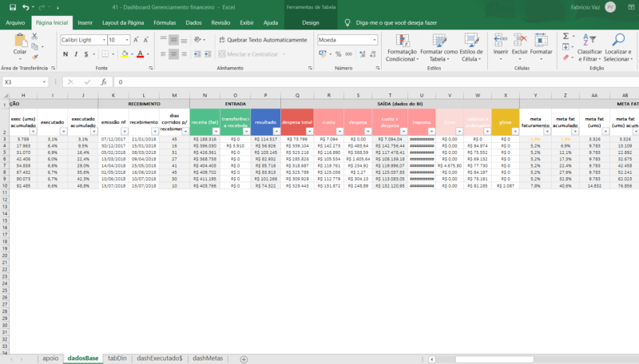Click the Name Box showing X3
Screen dimensions: 639x364
point(26,82)
